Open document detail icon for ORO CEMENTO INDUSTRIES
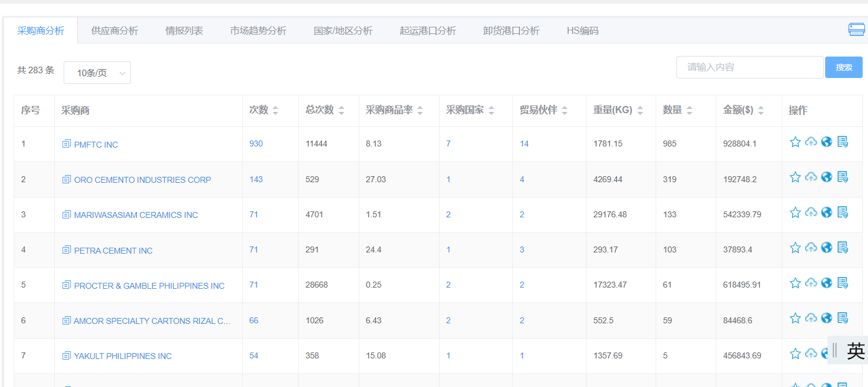The width and height of the screenshot is (868, 387). 842,177
